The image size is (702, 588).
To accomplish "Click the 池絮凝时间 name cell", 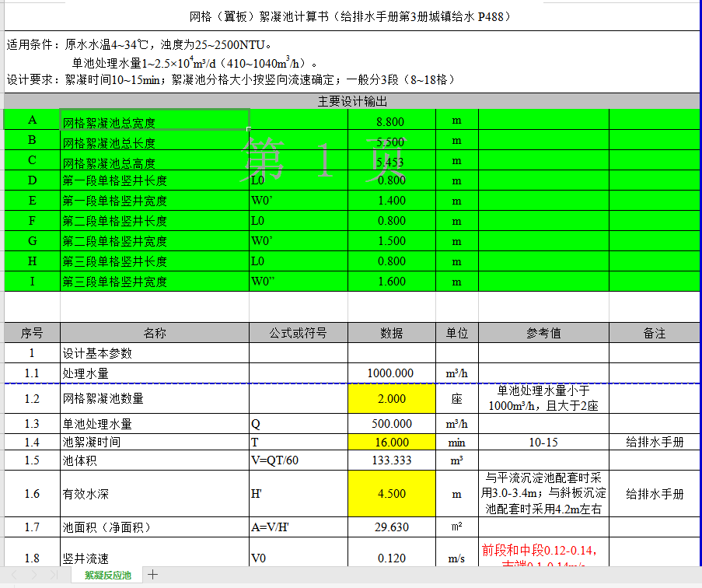I will (x=155, y=442).
